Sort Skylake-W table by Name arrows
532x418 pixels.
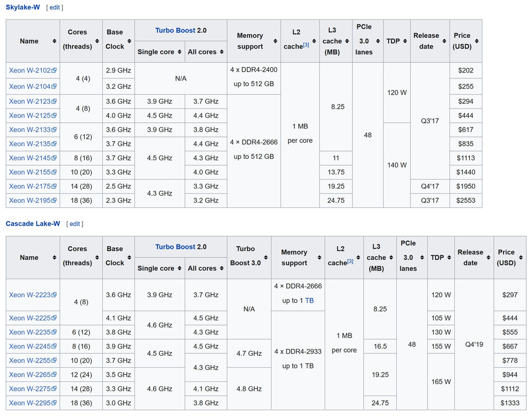[x=54, y=41]
